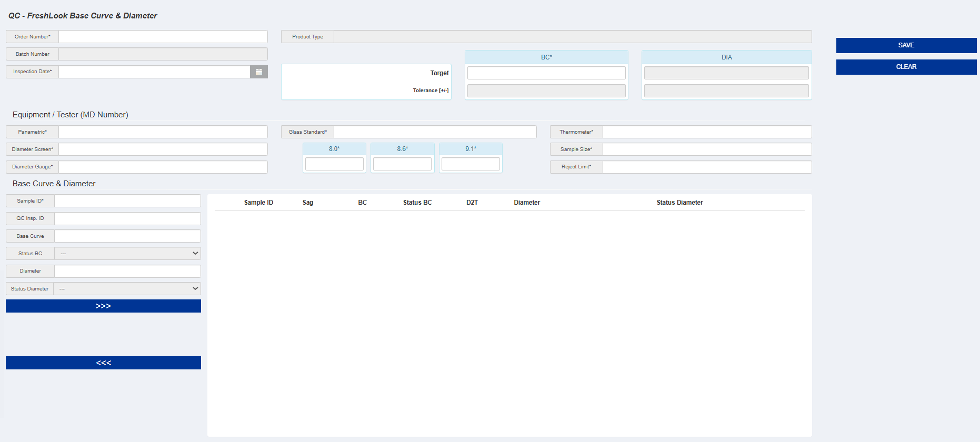Click the Sample ID entry field
The height and width of the screenshot is (442, 980).
[x=127, y=201]
